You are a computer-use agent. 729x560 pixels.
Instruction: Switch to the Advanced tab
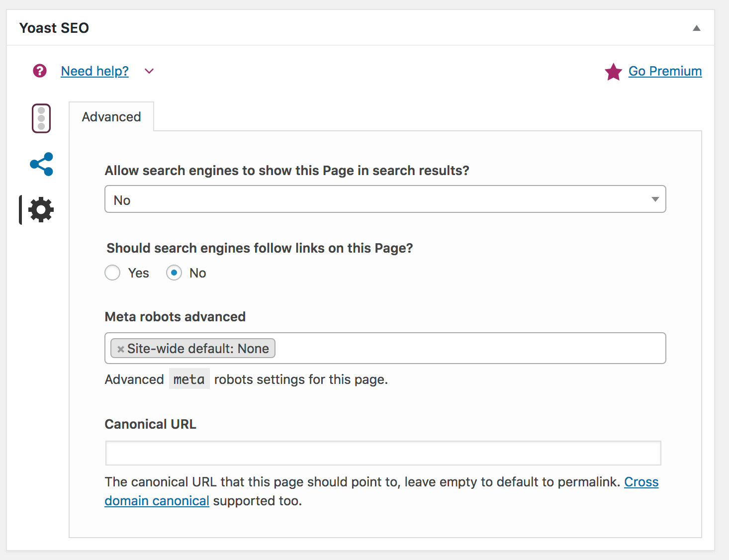point(111,117)
